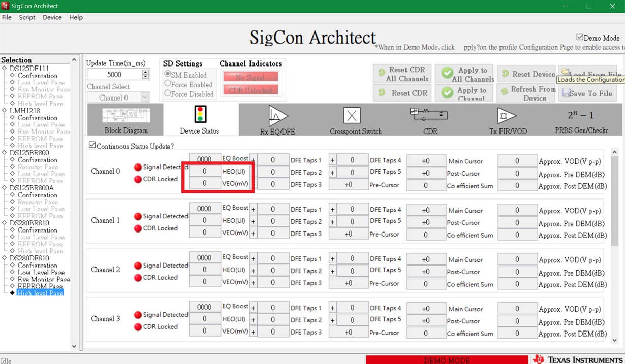625x364 pixels.
Task: Select the Force Enabled radio button
Action: (x=168, y=84)
